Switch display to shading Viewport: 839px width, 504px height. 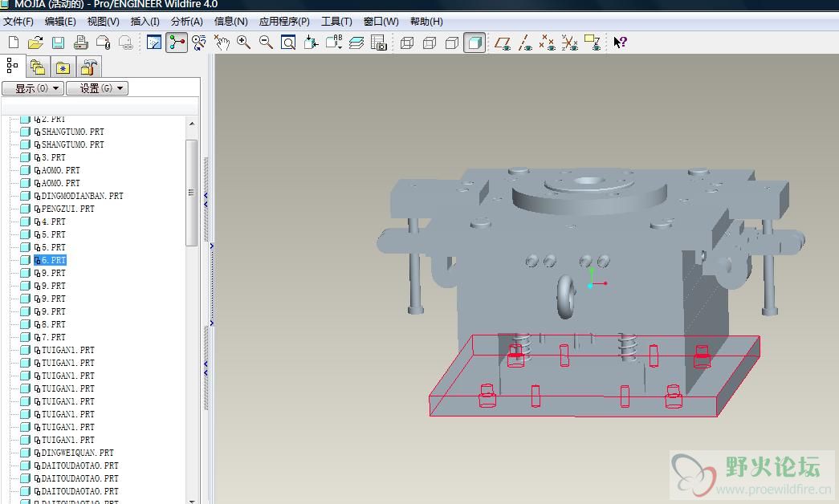(x=474, y=43)
